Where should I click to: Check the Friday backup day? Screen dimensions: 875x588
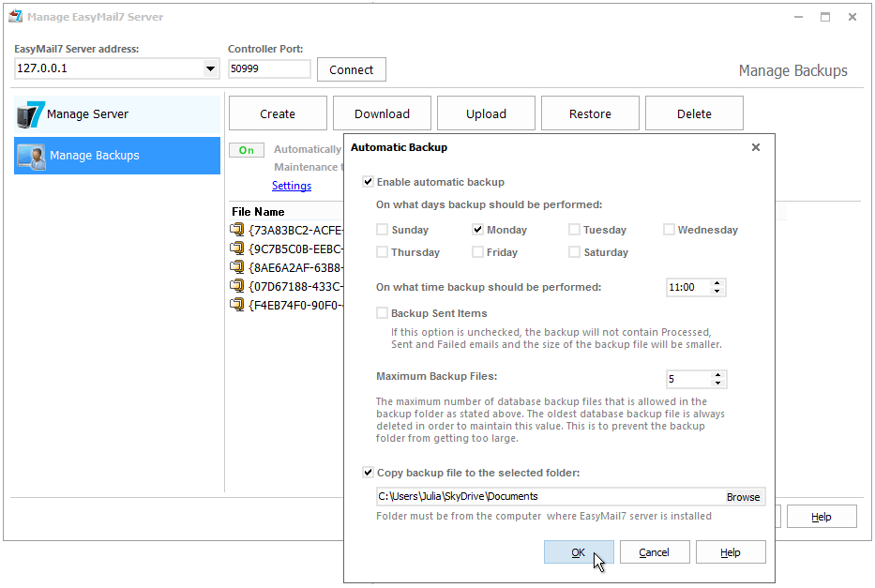[x=477, y=252]
